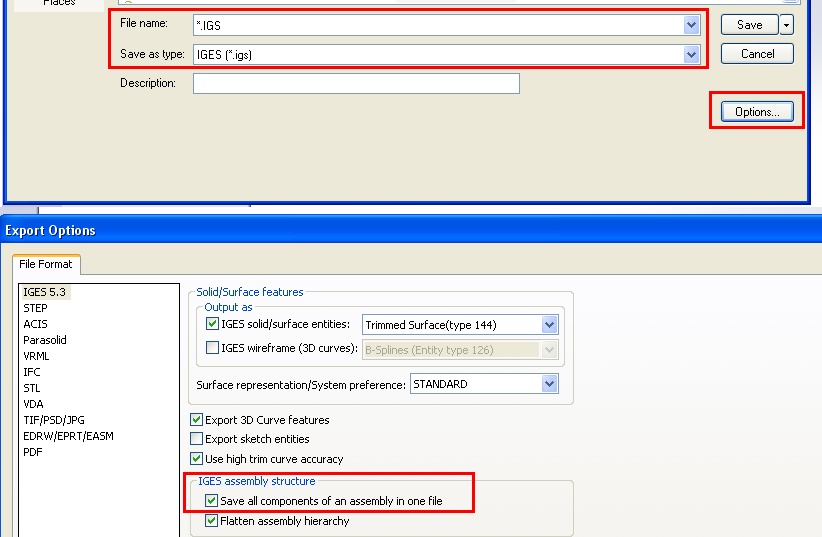Image resolution: width=822 pixels, height=537 pixels.
Task: Open the Options... dialog button
Action: (757, 112)
